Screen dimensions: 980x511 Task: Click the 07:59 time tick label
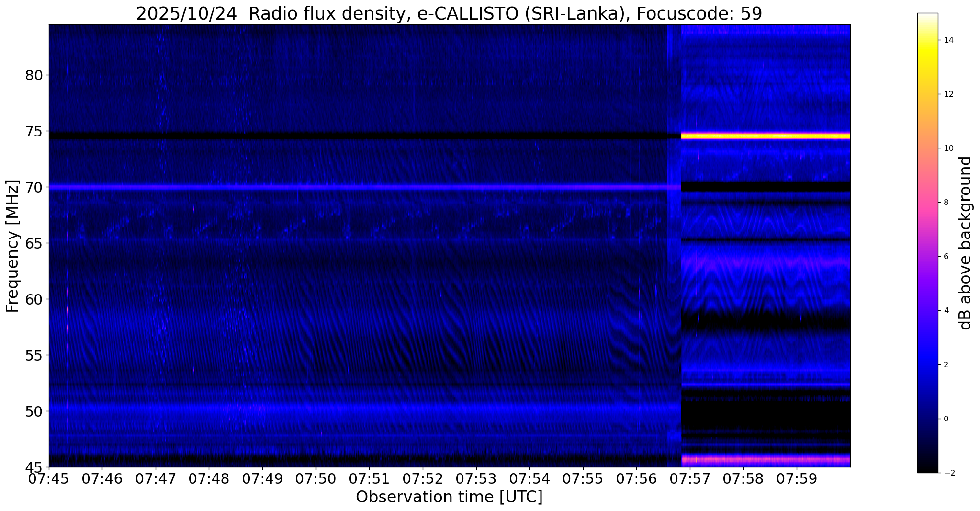click(797, 479)
